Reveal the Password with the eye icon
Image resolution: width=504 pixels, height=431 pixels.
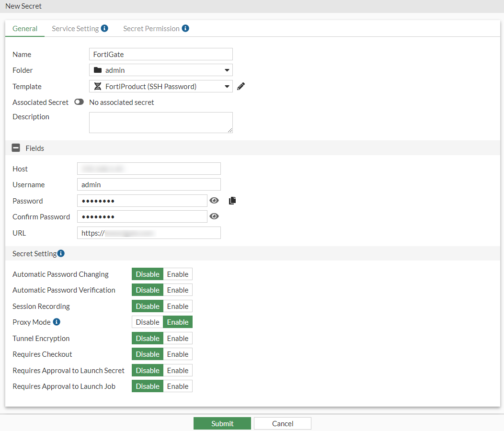[214, 200]
